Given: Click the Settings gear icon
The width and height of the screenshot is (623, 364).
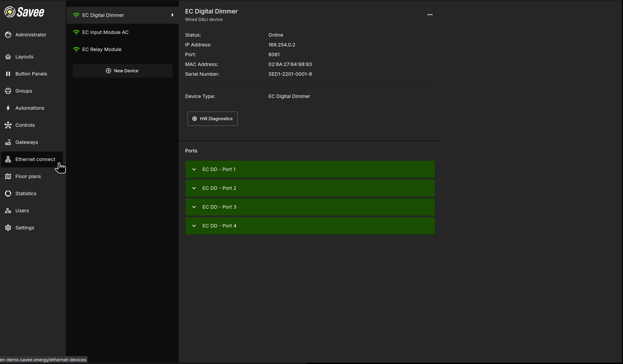Looking at the screenshot, I should 8,228.
